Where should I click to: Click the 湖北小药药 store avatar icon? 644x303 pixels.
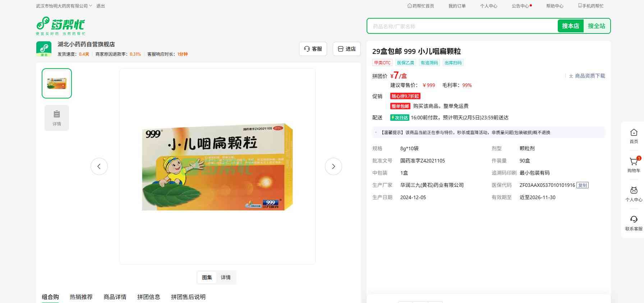point(44,49)
